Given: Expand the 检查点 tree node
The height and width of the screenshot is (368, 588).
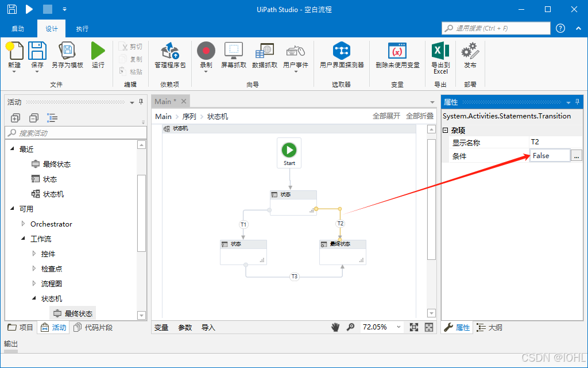Looking at the screenshot, I should tap(34, 269).
